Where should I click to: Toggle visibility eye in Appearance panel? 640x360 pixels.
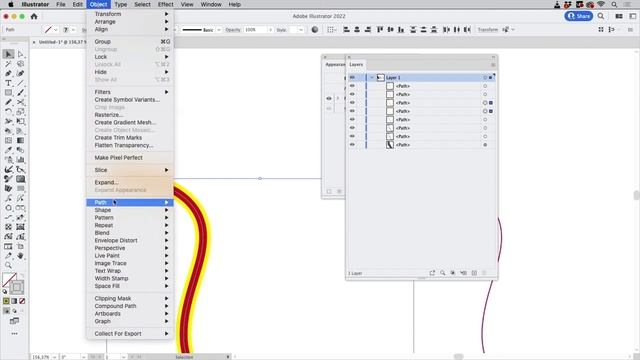coord(329,98)
